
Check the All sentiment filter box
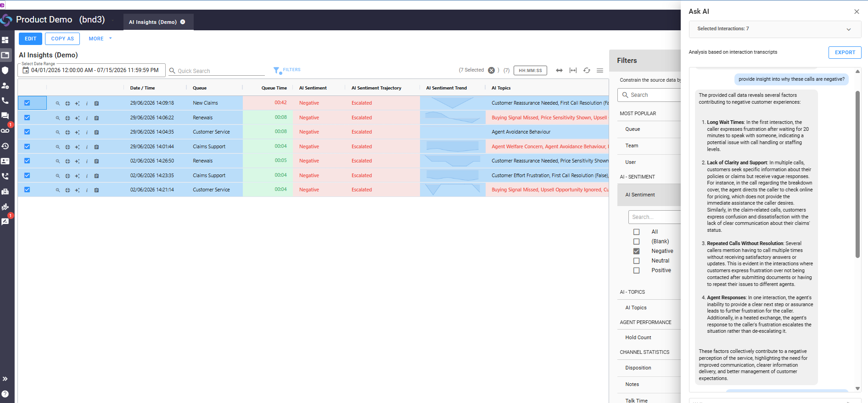[636, 232]
